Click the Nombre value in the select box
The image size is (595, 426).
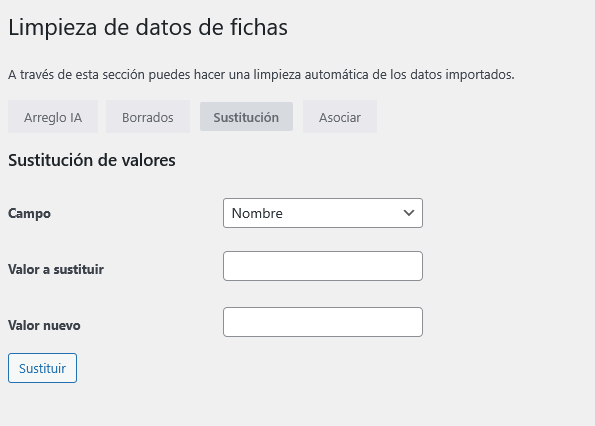tap(257, 213)
